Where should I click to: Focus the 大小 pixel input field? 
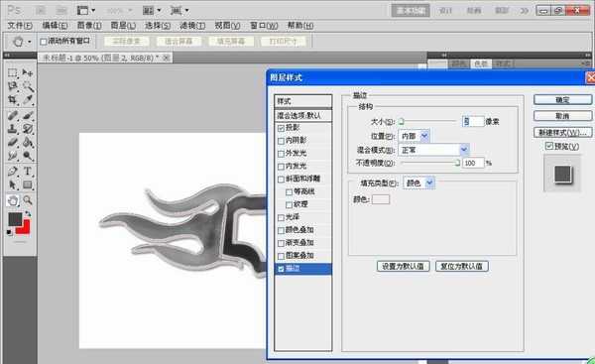click(x=473, y=121)
